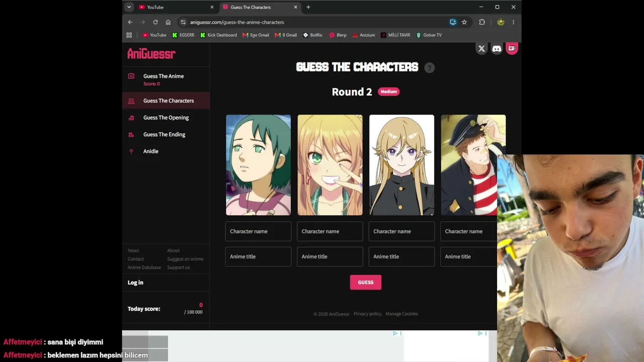Focus the address bar URL
The width and height of the screenshot is (644, 362).
[237, 22]
